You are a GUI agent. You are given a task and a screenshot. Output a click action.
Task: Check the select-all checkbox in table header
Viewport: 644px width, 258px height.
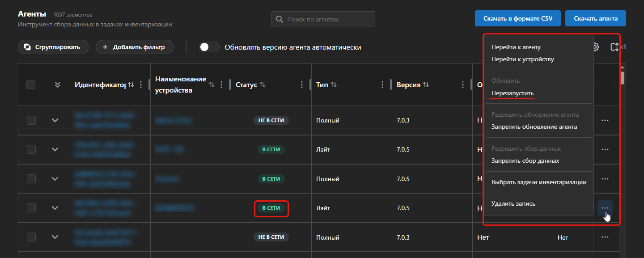click(x=31, y=85)
